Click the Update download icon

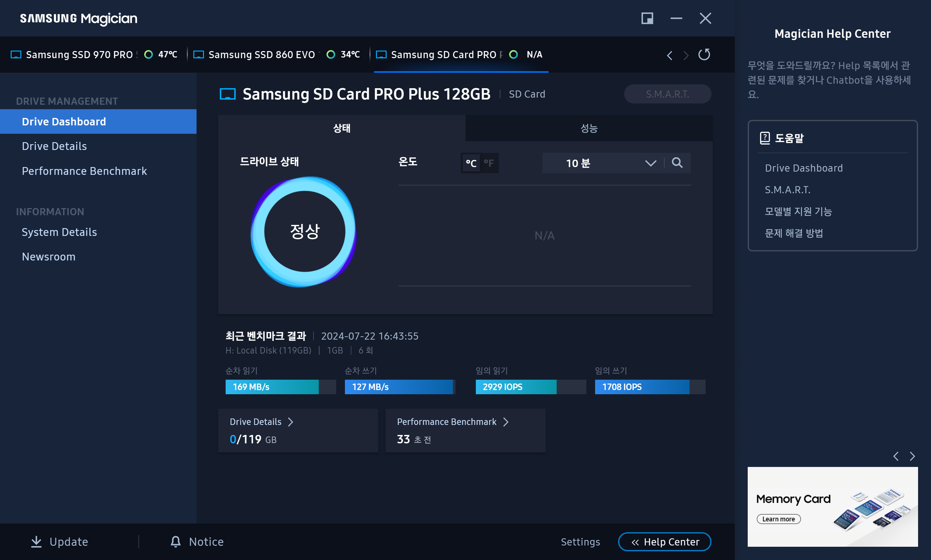36,542
